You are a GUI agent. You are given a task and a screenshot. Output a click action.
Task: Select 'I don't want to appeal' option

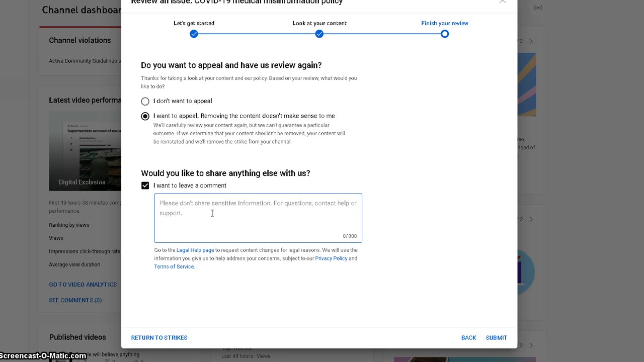pyautogui.click(x=145, y=101)
